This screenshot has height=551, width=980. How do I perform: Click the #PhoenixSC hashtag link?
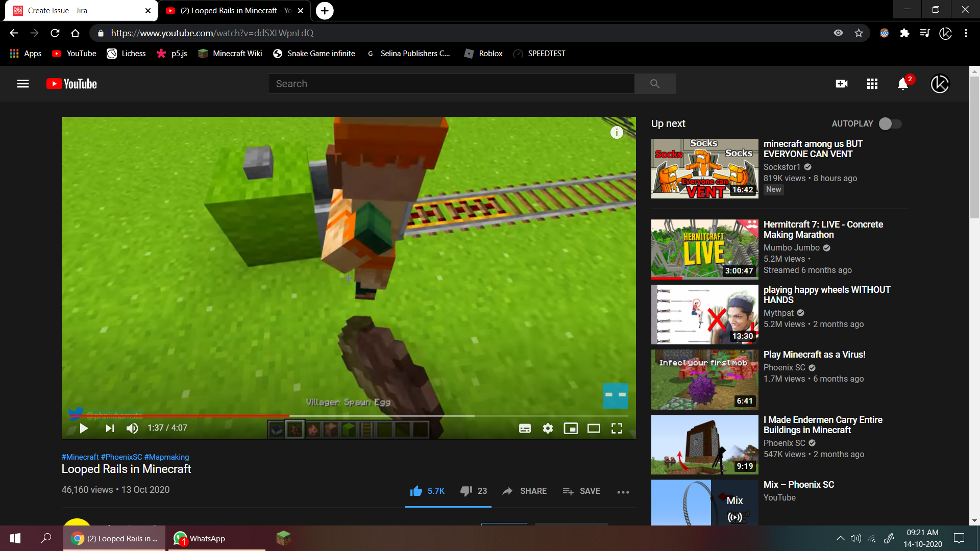coord(121,457)
